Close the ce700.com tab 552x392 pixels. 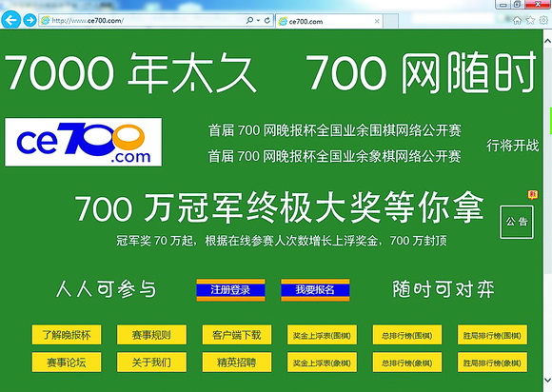pos(377,21)
